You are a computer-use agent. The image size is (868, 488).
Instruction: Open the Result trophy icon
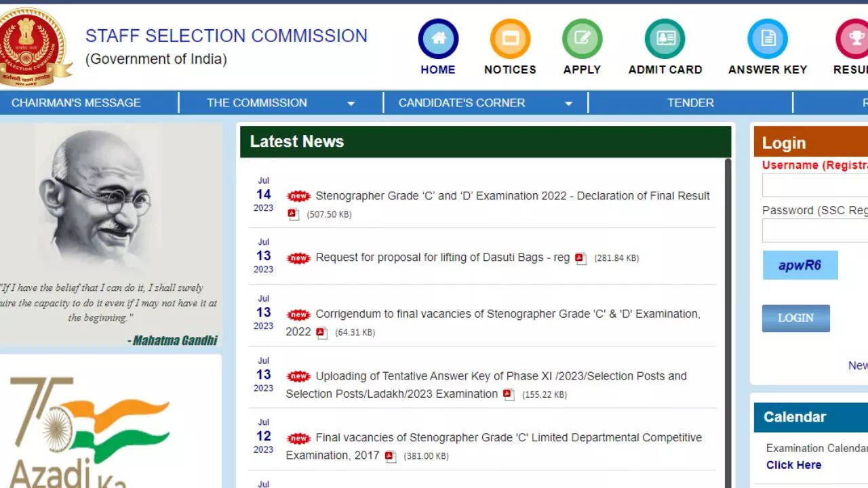[x=854, y=39]
